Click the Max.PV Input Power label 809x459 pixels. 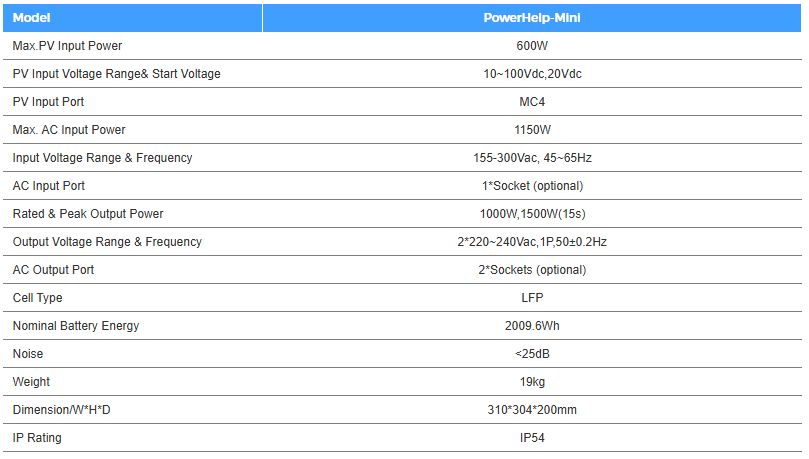(x=67, y=46)
